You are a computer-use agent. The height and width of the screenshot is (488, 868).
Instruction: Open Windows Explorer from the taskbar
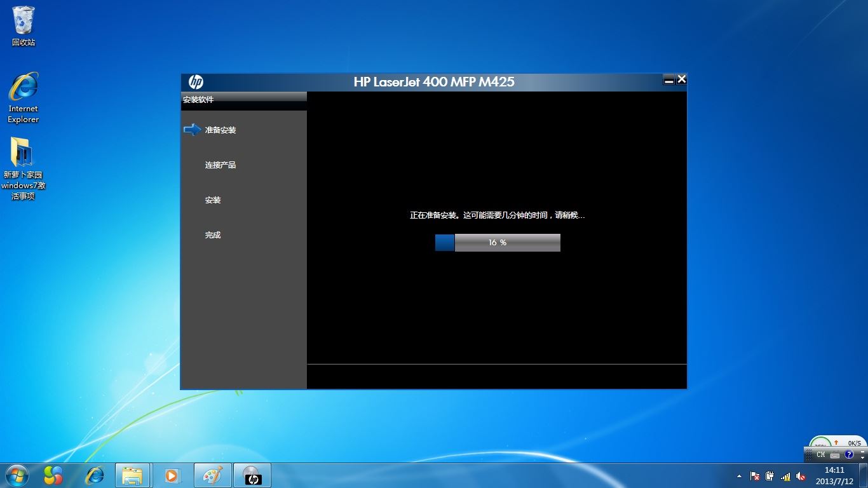(x=133, y=475)
